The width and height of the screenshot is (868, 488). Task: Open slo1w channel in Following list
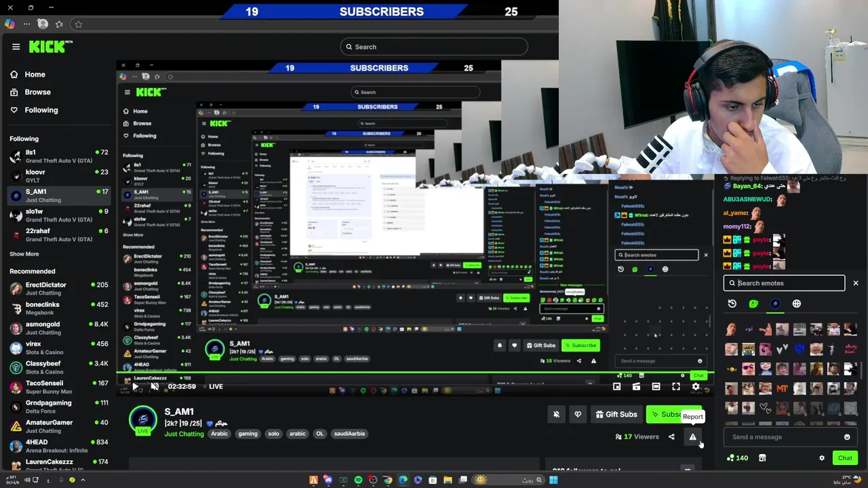click(58, 216)
